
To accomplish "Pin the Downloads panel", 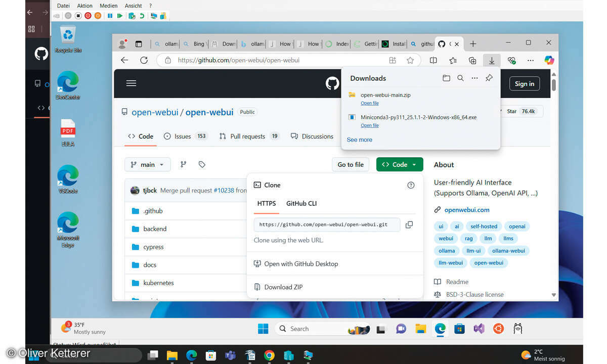I will [489, 78].
